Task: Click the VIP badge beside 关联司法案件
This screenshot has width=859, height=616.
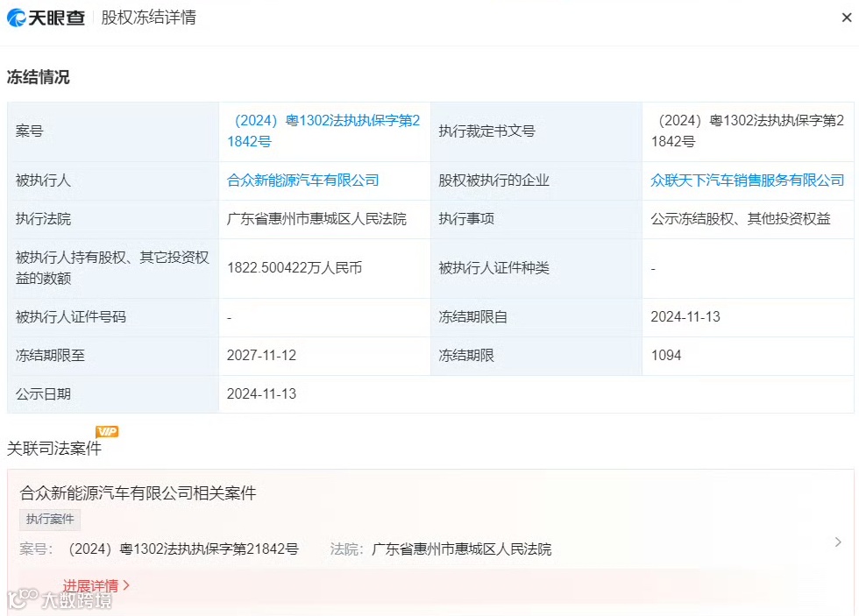Action: click(x=107, y=431)
